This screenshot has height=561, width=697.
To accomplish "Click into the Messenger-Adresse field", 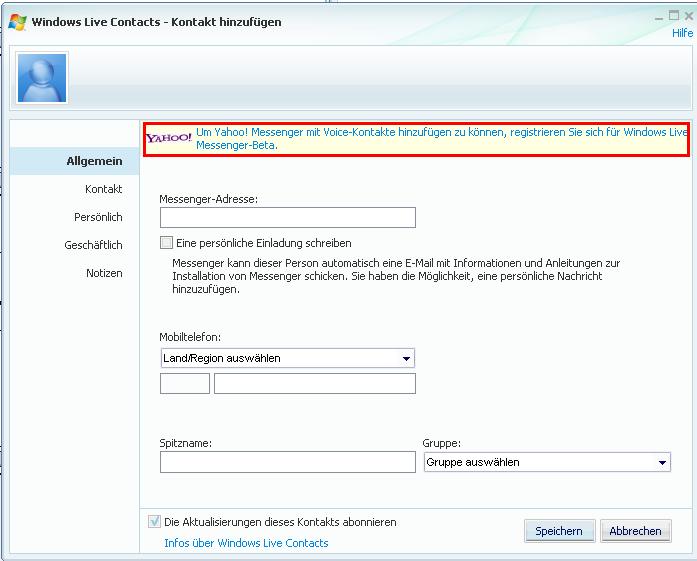I will coord(287,218).
